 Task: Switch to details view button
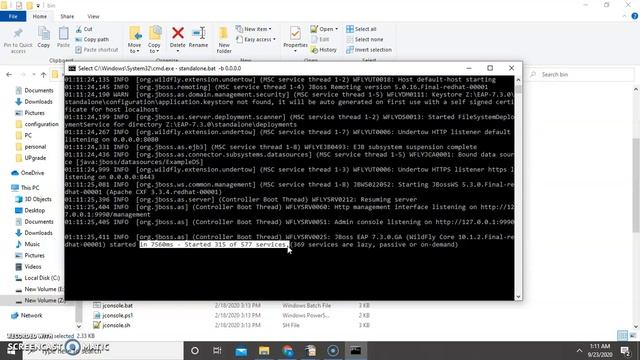[622, 336]
